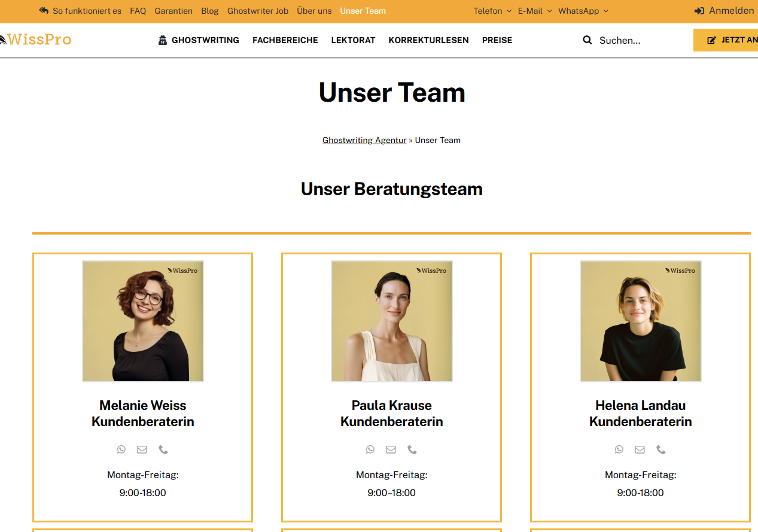Expand the E-Mail dropdown

(x=535, y=11)
